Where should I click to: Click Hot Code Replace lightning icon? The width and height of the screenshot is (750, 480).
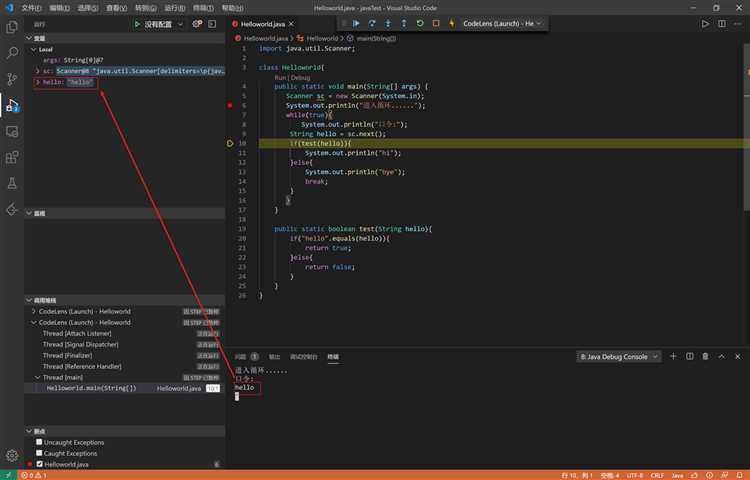pyautogui.click(x=452, y=23)
